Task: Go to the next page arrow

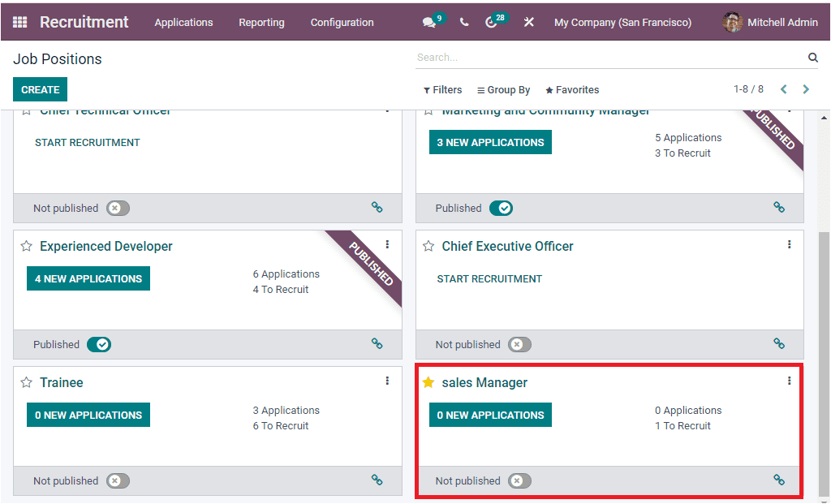Action: click(806, 89)
